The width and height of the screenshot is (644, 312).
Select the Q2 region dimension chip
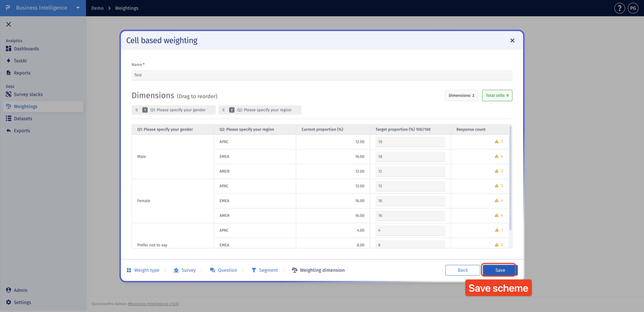click(260, 110)
